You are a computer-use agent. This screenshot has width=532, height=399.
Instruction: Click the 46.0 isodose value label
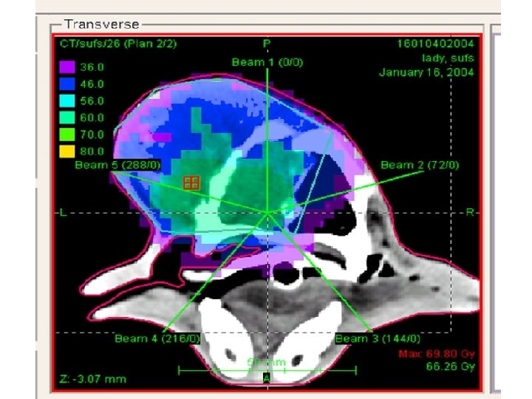click(92, 84)
